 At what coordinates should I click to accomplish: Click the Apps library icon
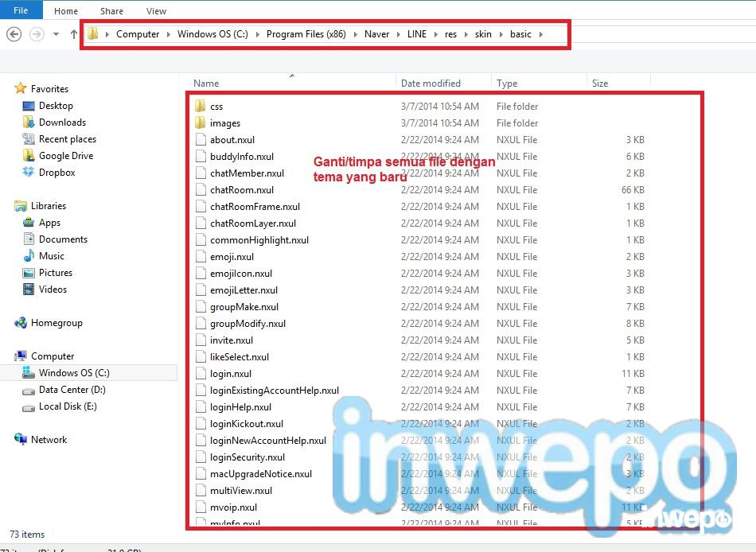29,222
